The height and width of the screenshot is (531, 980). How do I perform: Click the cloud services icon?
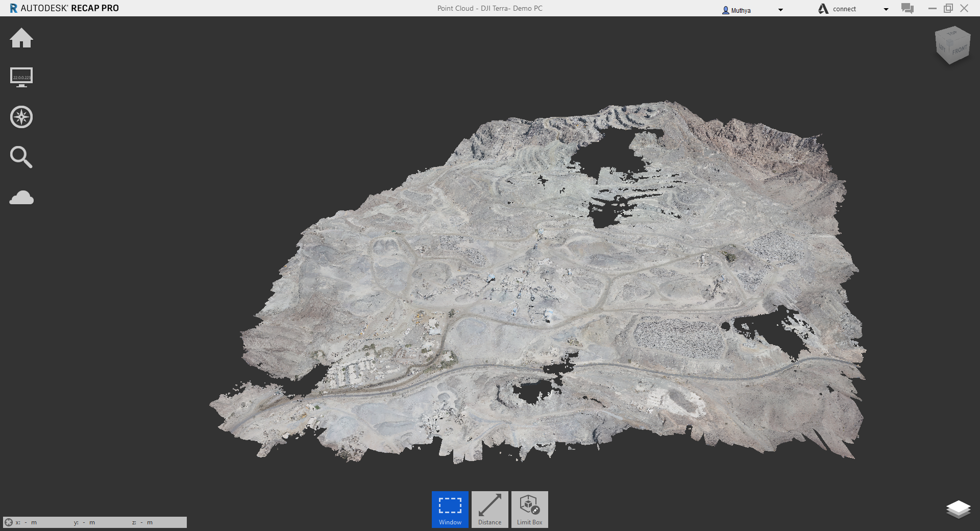click(21, 198)
